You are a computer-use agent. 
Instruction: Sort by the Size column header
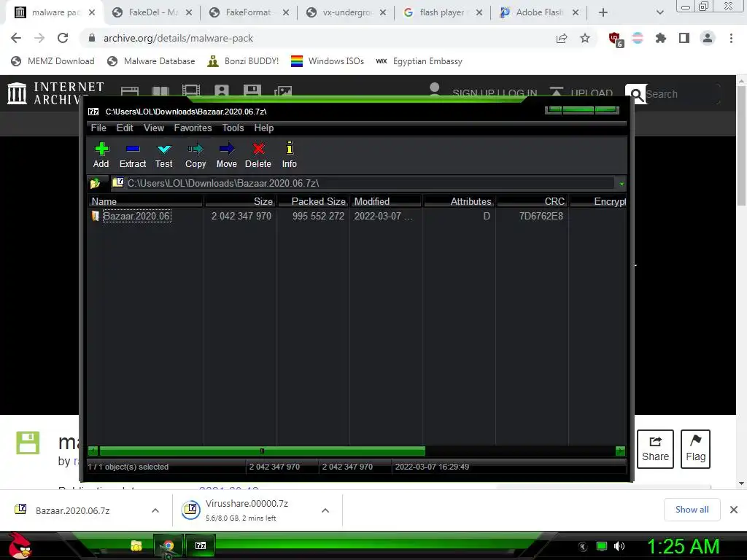(x=241, y=201)
